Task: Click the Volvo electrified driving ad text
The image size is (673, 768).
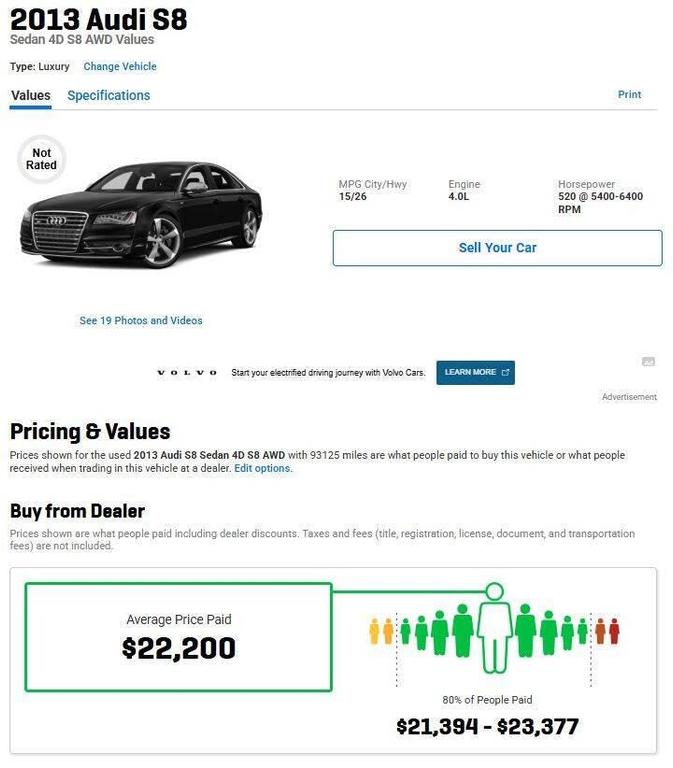Action: (328, 373)
